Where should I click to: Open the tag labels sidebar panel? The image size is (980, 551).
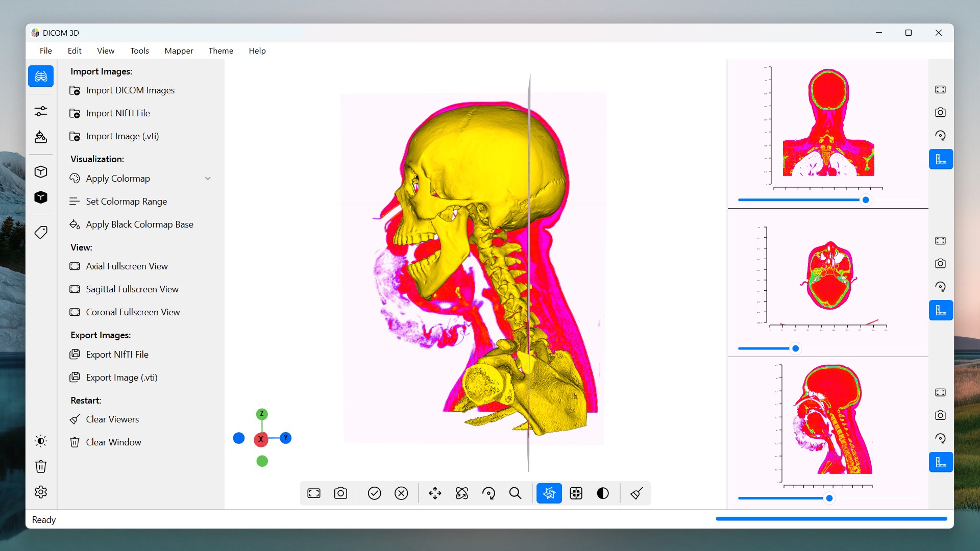click(x=41, y=233)
